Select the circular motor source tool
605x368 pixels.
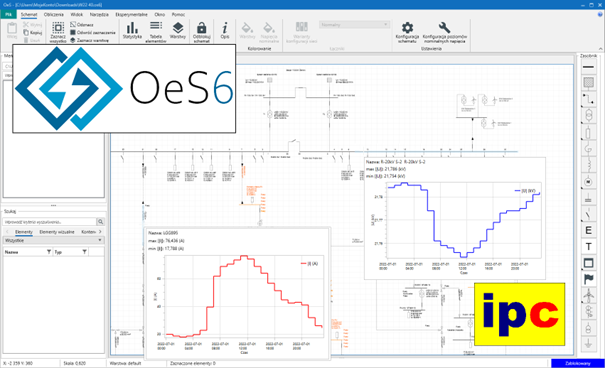tap(588, 182)
